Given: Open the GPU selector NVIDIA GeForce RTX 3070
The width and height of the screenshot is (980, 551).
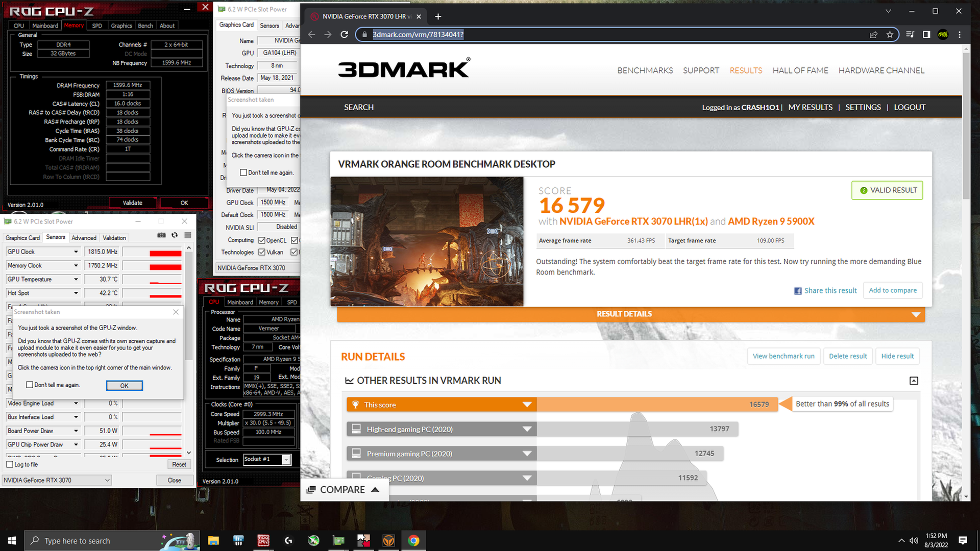Looking at the screenshot, I should click(x=57, y=480).
